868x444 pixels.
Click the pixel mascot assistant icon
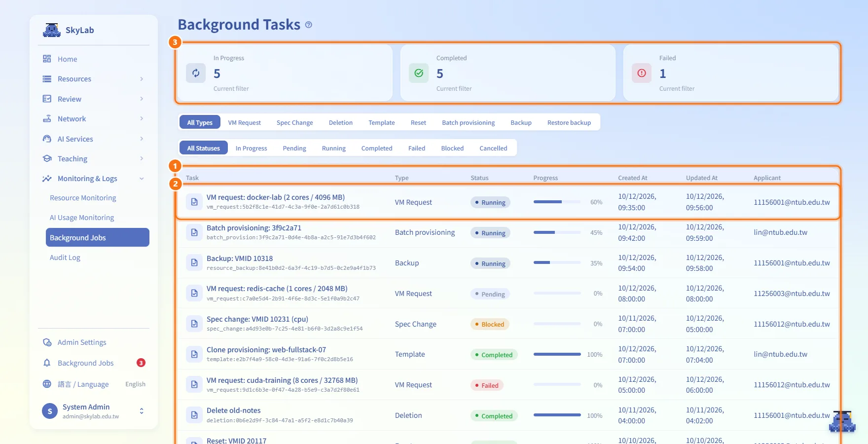tap(842, 421)
